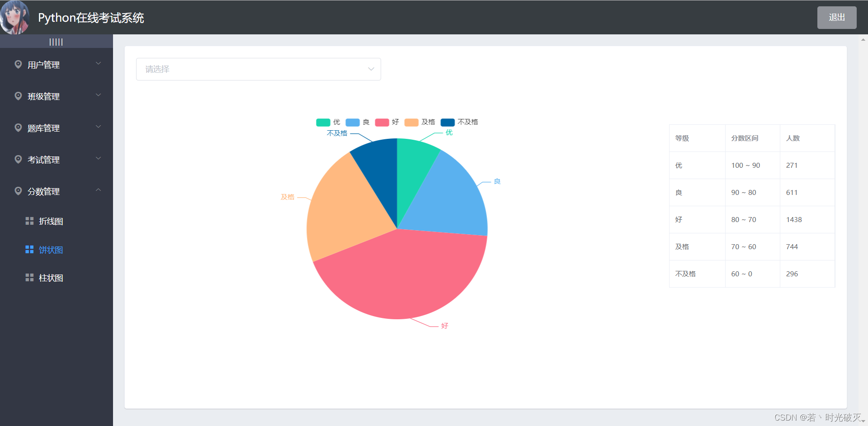Expand the 班级管理 menu chevron
This screenshot has height=426, width=868.
99,95
